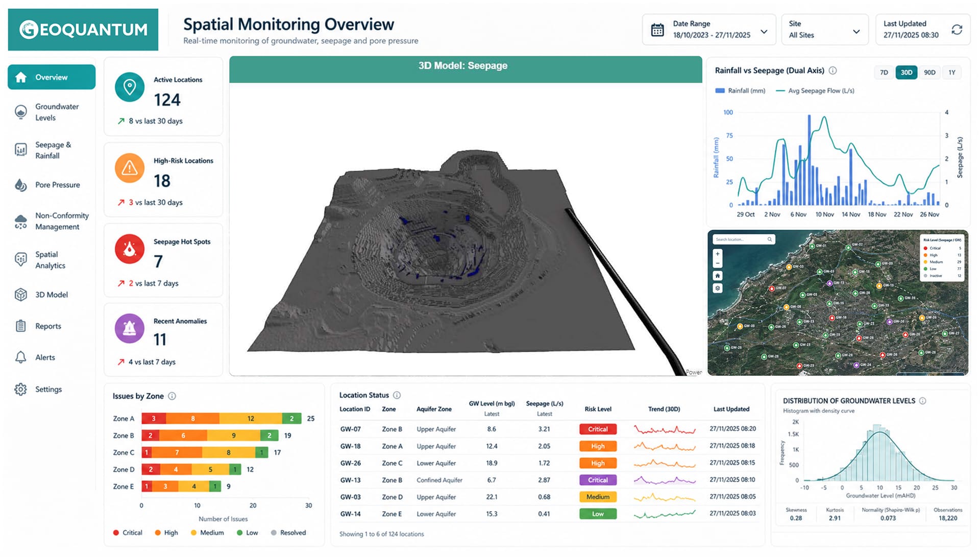Click the refresh icon beside Last Updated
980x557 pixels.
pyautogui.click(x=957, y=30)
